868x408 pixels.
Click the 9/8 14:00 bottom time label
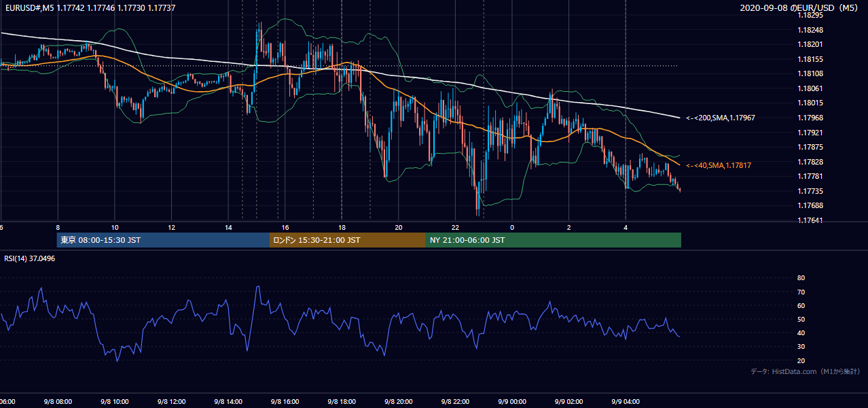point(228,402)
